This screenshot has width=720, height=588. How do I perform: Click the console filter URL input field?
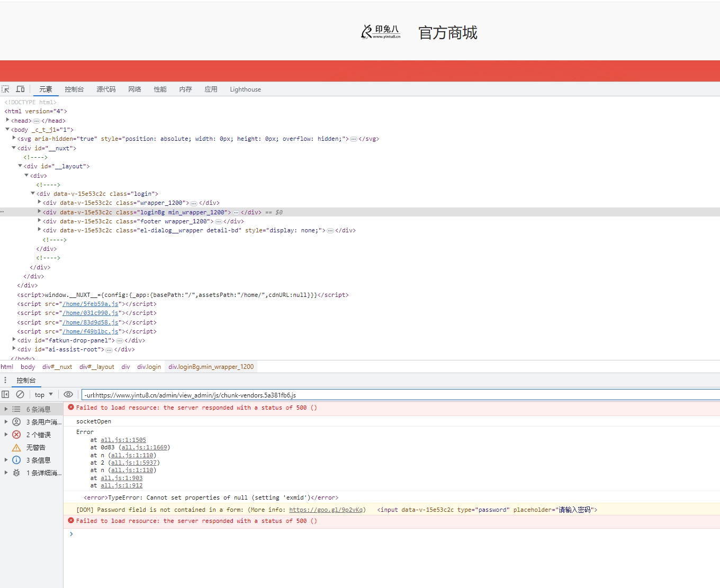click(401, 395)
